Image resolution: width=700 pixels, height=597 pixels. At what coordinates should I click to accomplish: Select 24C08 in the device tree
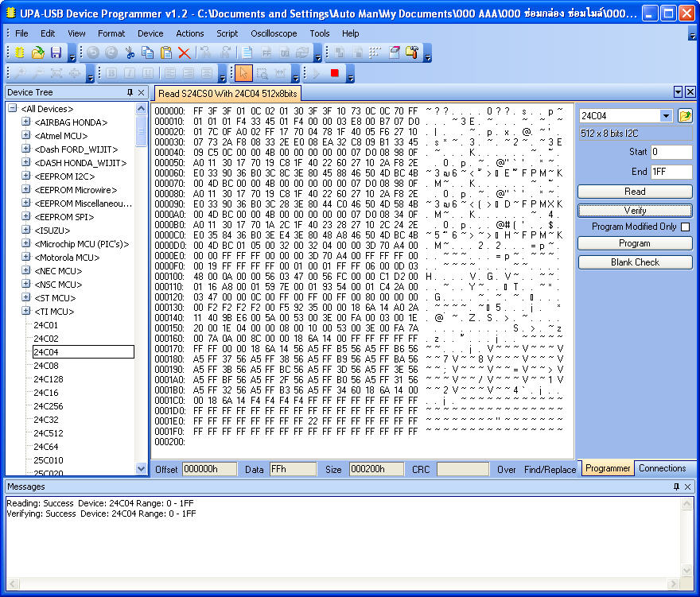(46, 366)
